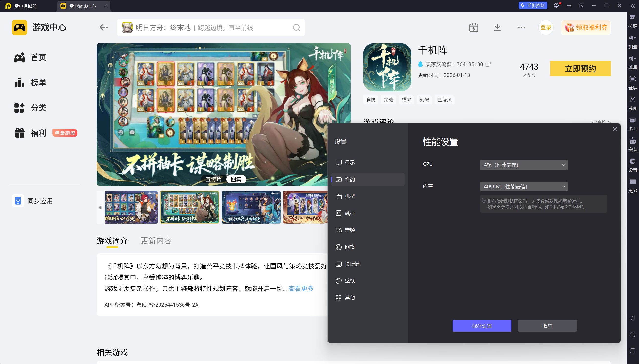Click the download manager arrow icon

pos(497,27)
